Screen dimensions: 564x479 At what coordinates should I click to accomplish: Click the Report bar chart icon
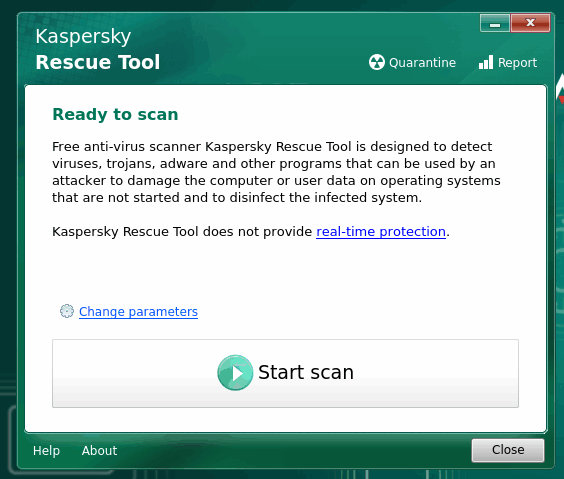point(486,62)
